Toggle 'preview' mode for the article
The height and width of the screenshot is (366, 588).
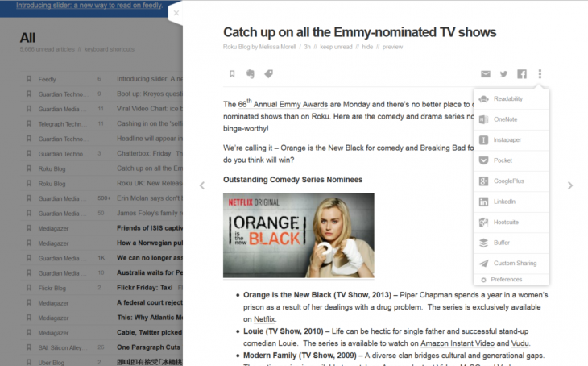(x=392, y=47)
